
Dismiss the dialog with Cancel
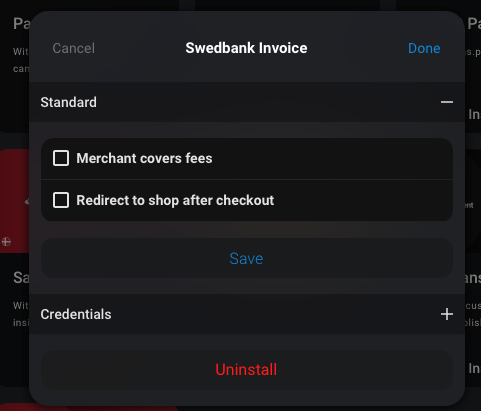click(x=74, y=48)
